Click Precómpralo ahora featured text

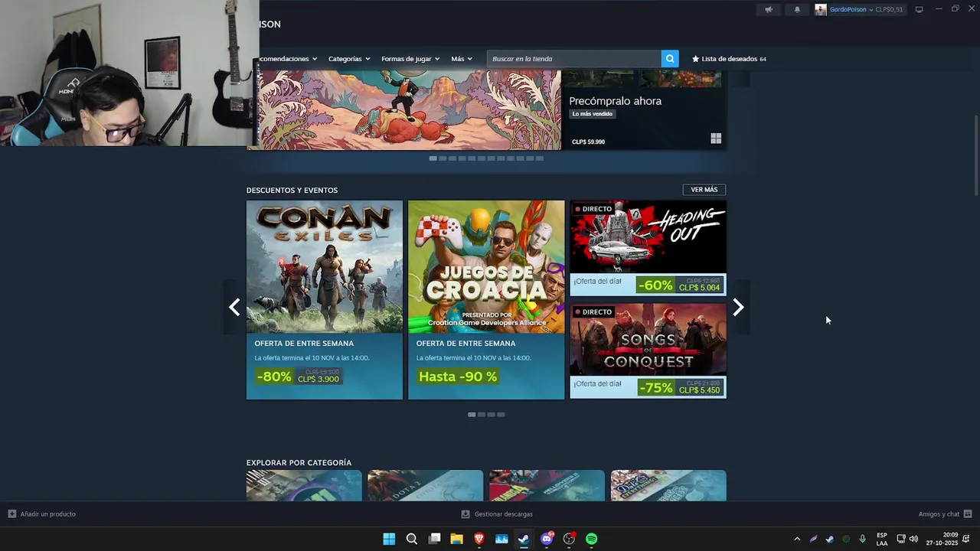pyautogui.click(x=615, y=101)
